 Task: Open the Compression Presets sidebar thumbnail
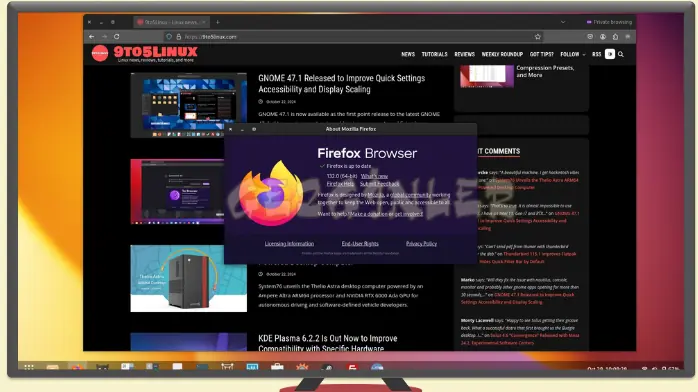tap(487, 76)
